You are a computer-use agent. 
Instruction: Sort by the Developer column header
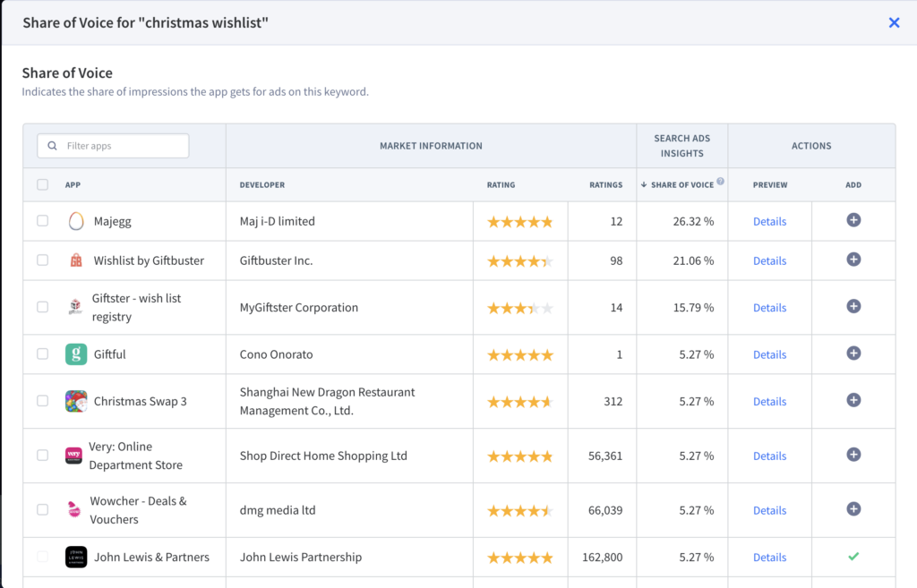coord(262,184)
